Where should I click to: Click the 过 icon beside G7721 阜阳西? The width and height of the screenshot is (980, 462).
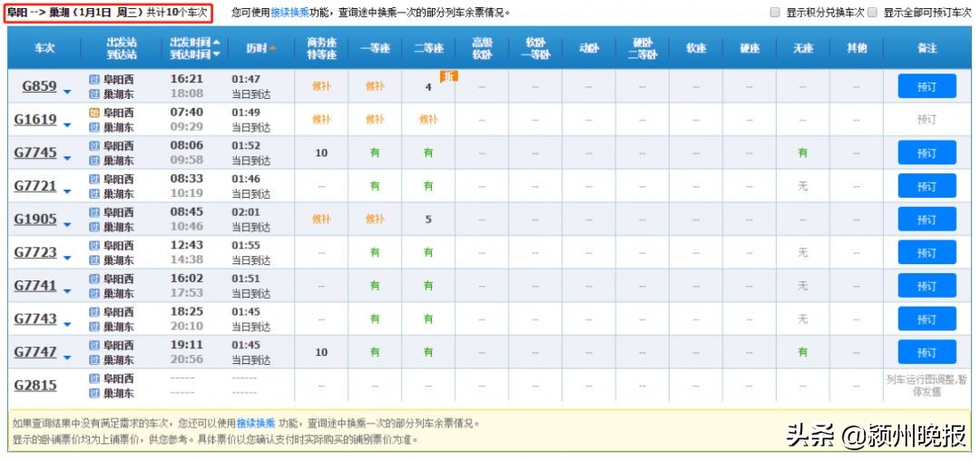click(x=94, y=179)
